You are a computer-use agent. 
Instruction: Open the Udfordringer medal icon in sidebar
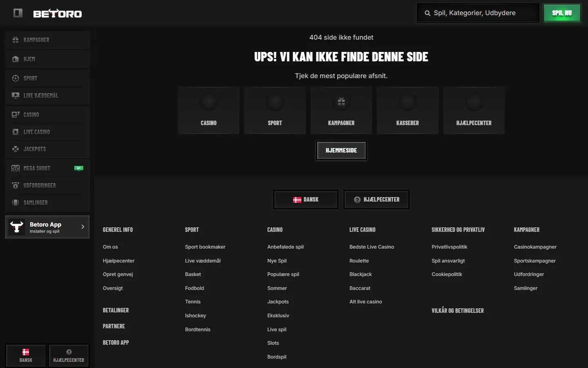(16, 185)
